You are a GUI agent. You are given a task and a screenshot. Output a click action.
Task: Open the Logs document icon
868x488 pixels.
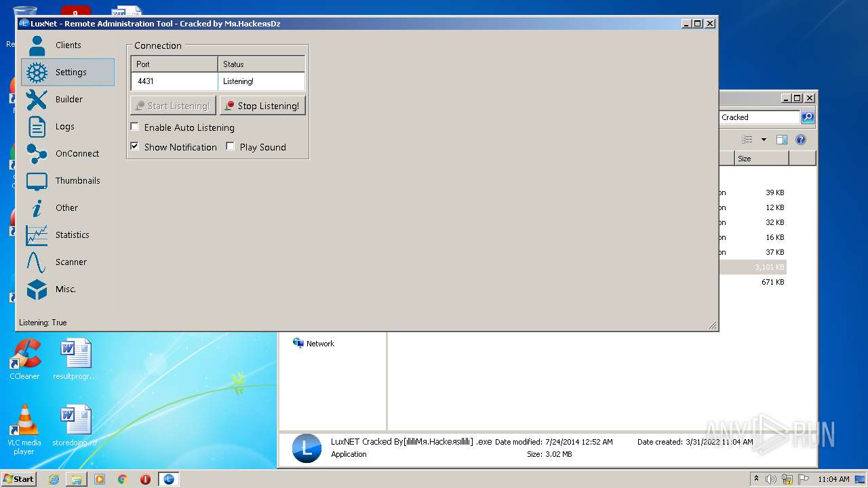[x=37, y=127]
